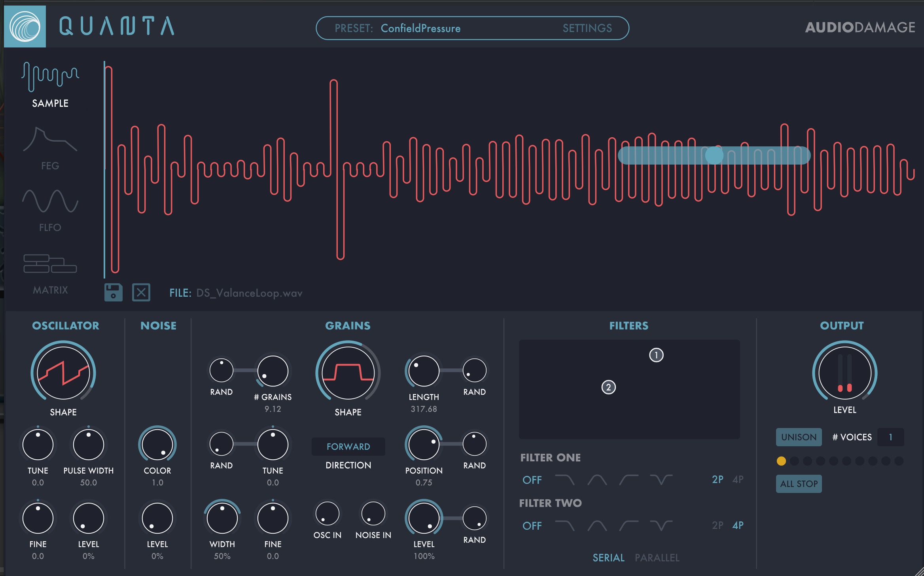Open SETTINGS menu

pyautogui.click(x=587, y=28)
